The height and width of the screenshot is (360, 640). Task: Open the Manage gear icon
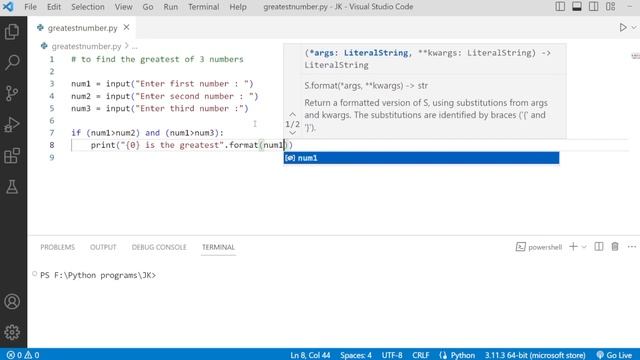(12, 332)
